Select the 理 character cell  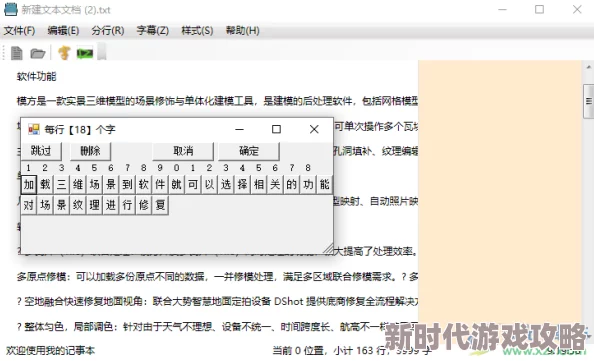tap(94, 205)
